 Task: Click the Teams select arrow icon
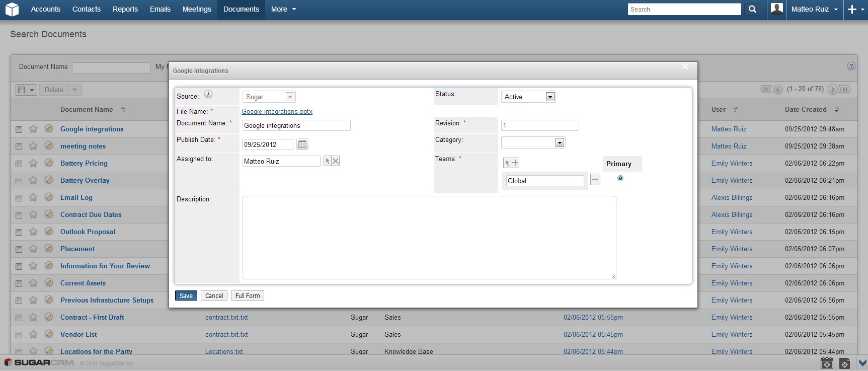tap(507, 163)
